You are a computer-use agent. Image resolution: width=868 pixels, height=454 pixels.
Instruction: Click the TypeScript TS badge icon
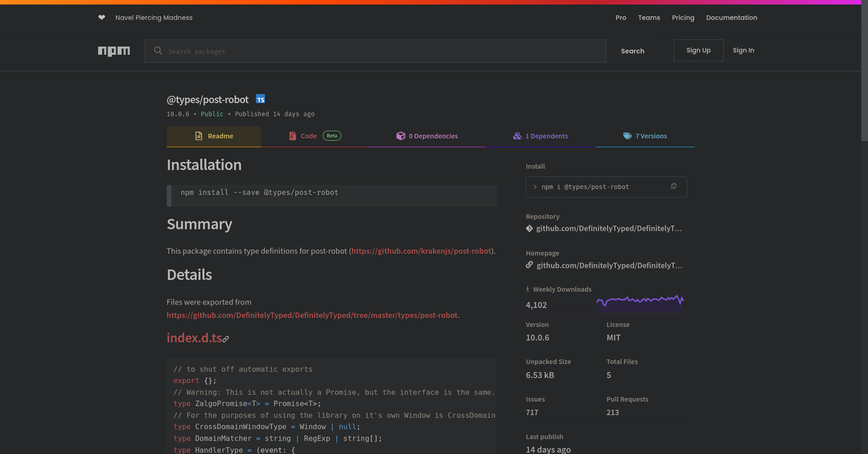point(260,99)
